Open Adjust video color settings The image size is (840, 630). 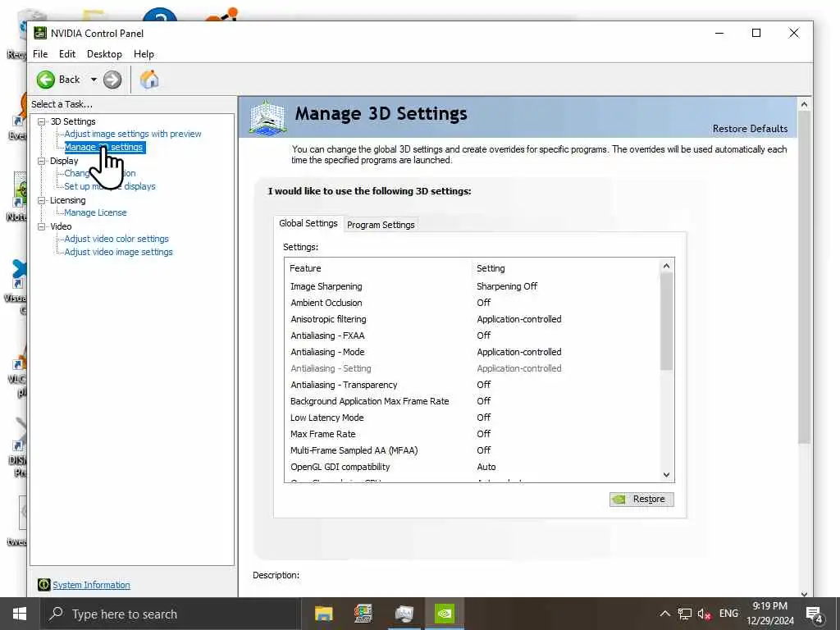[116, 239]
